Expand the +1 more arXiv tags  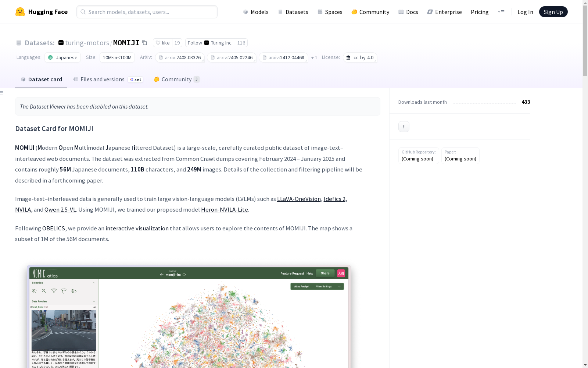(x=314, y=58)
